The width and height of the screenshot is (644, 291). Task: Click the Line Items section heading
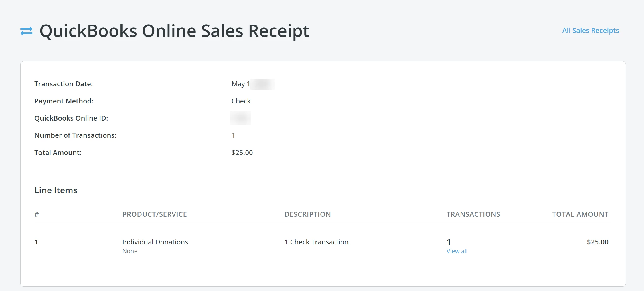(x=56, y=190)
